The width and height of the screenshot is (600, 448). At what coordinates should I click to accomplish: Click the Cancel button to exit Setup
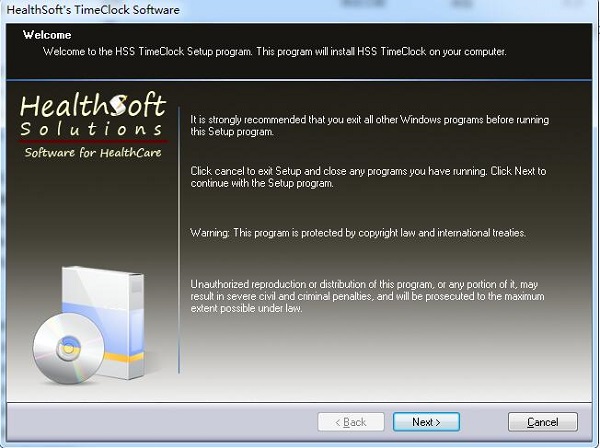click(x=543, y=422)
